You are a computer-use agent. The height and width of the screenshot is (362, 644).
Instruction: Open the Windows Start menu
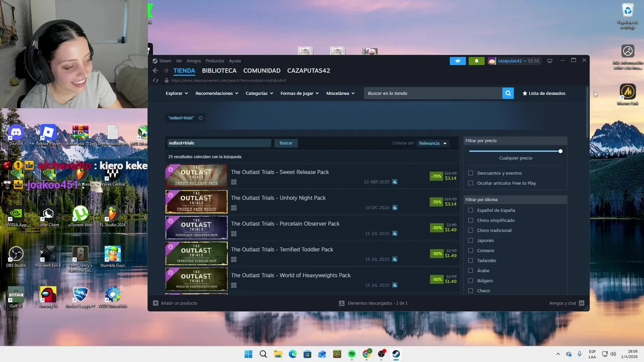pos(248,354)
